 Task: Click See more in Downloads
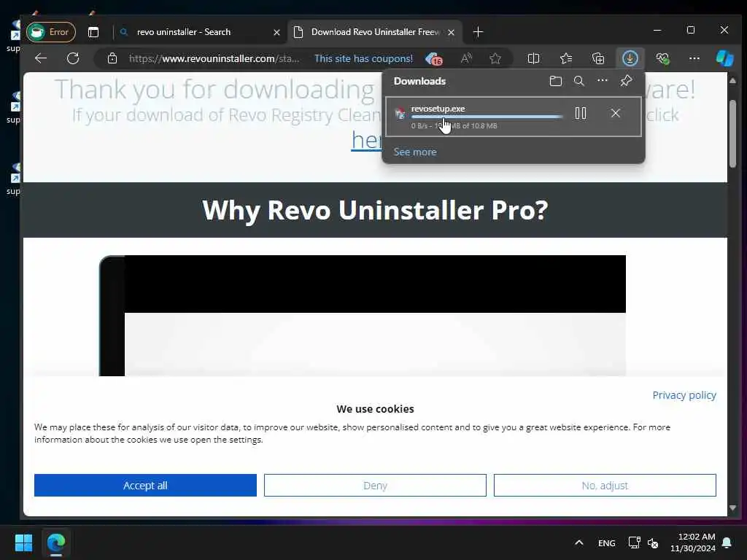tap(415, 152)
